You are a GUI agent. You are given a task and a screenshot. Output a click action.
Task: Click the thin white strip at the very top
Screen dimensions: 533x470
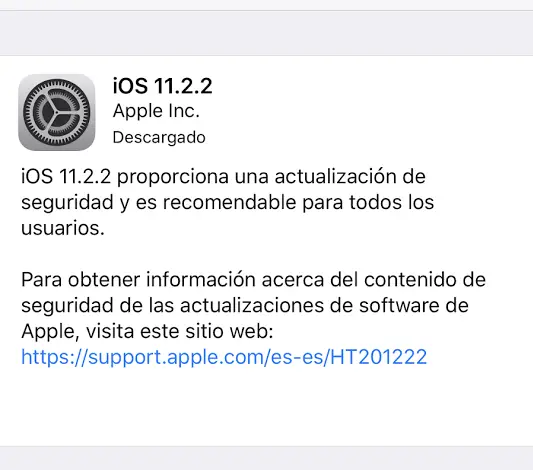coord(266,5)
